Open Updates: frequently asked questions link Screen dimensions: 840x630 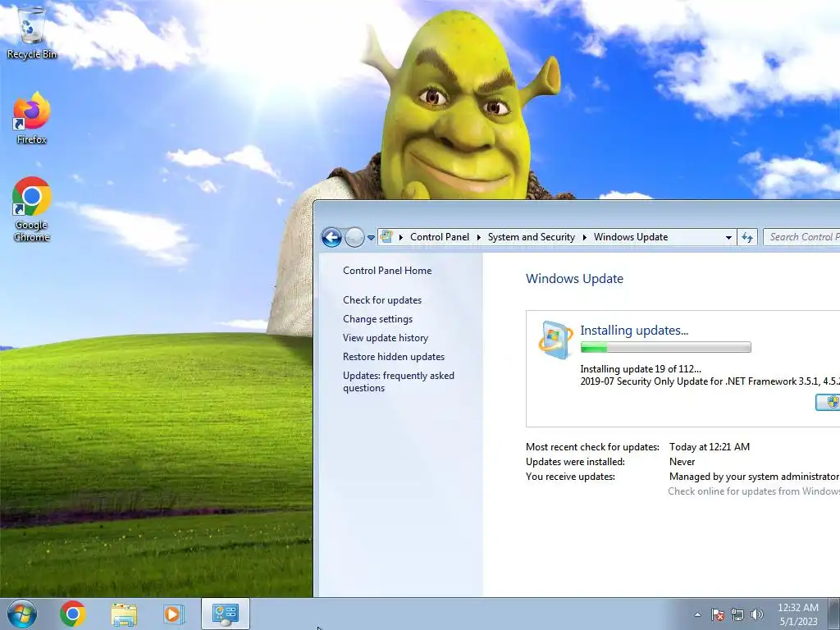coord(399,381)
